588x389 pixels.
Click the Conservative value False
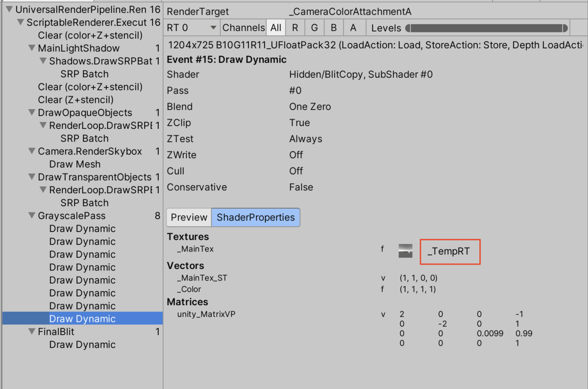(301, 187)
